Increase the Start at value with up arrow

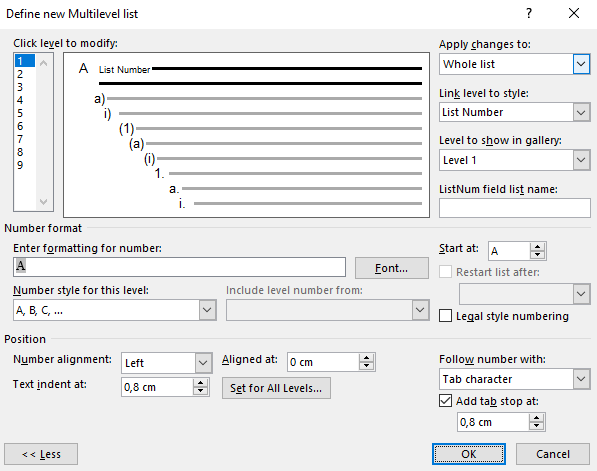pyautogui.click(x=537, y=247)
